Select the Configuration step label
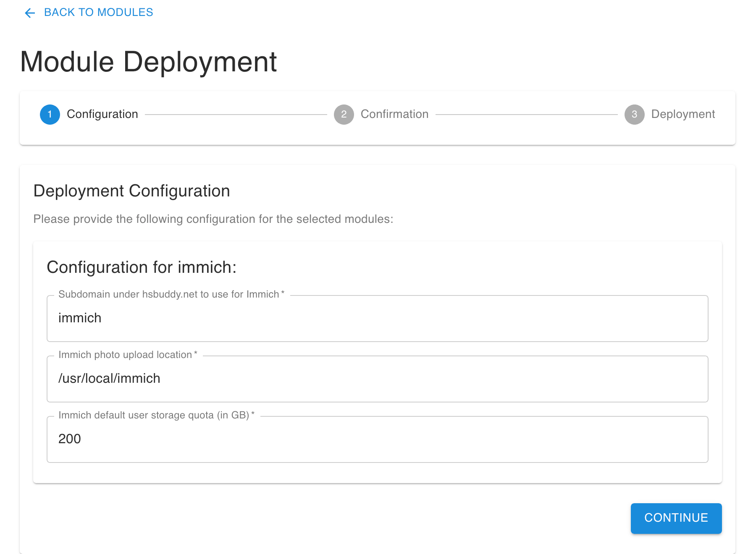 coord(102,114)
